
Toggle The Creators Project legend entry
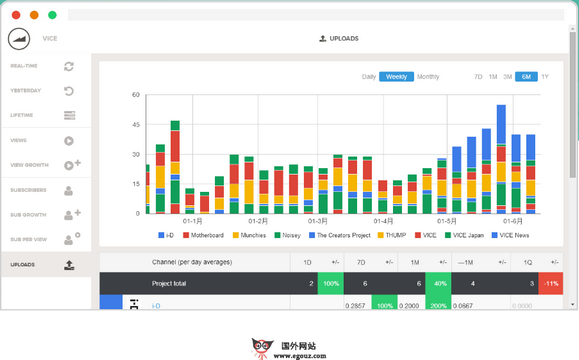pos(340,235)
